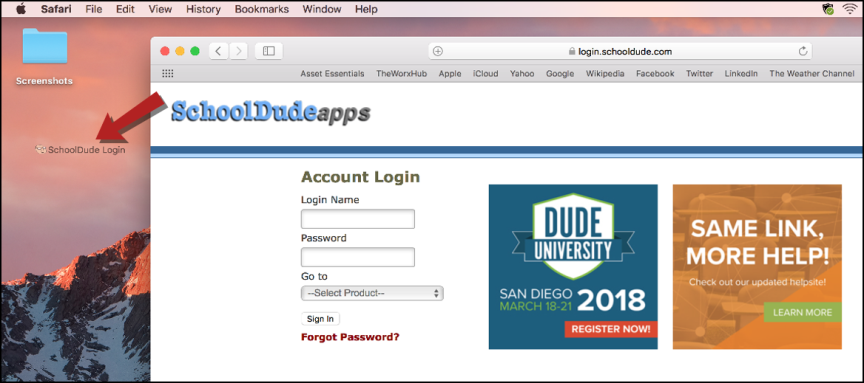
Task: Open the Favorites grid icon
Action: click(168, 73)
